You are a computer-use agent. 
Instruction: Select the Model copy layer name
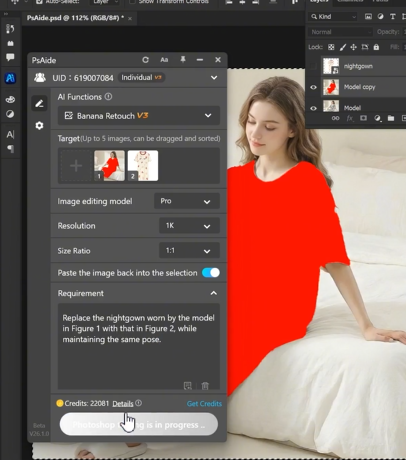pyautogui.click(x=359, y=87)
